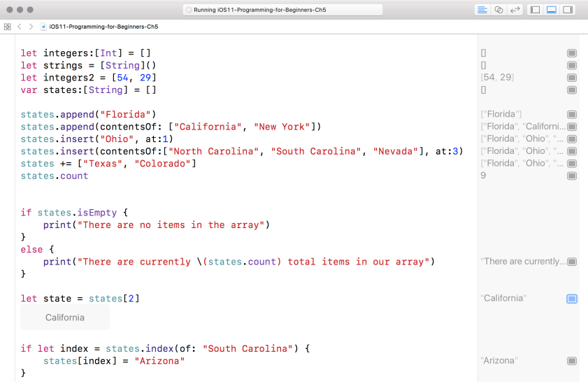Screen dimensions: 588x382
Task: Show result for "Arizona" assignment line
Action: (x=572, y=360)
